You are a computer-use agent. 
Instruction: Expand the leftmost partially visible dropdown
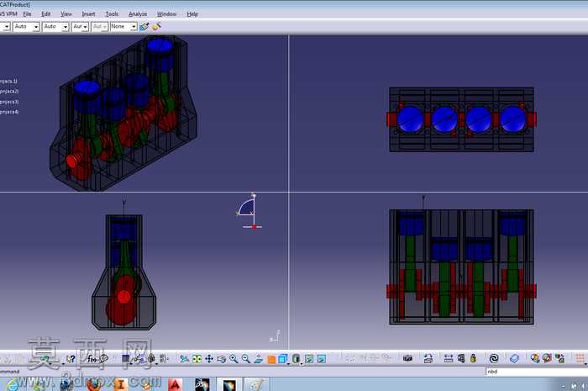(5, 27)
